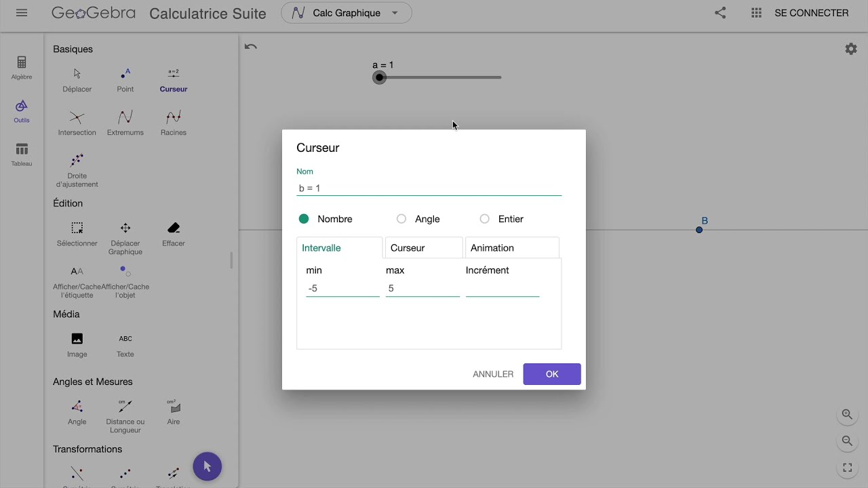
Task: Choose the Entier radio option
Action: tap(484, 219)
